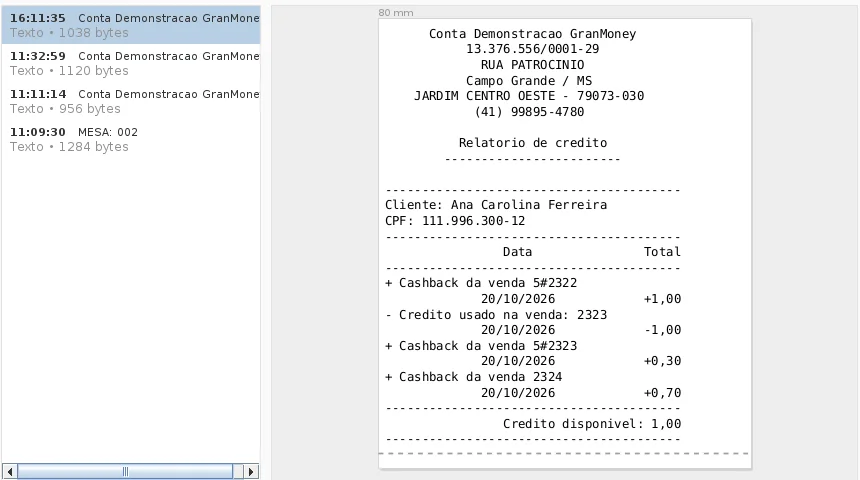Click the "Texto • 1120 bytes" subtitle

click(x=69, y=71)
